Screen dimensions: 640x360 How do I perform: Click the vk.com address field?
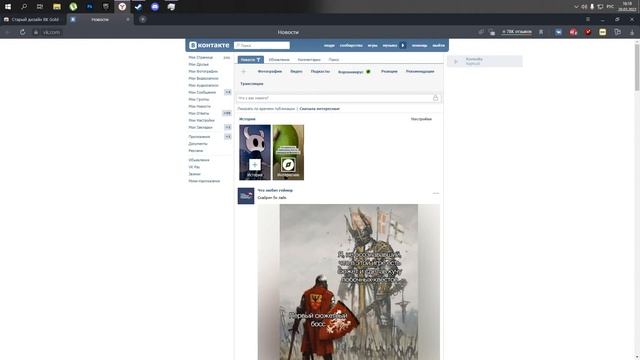pyautogui.click(x=51, y=32)
